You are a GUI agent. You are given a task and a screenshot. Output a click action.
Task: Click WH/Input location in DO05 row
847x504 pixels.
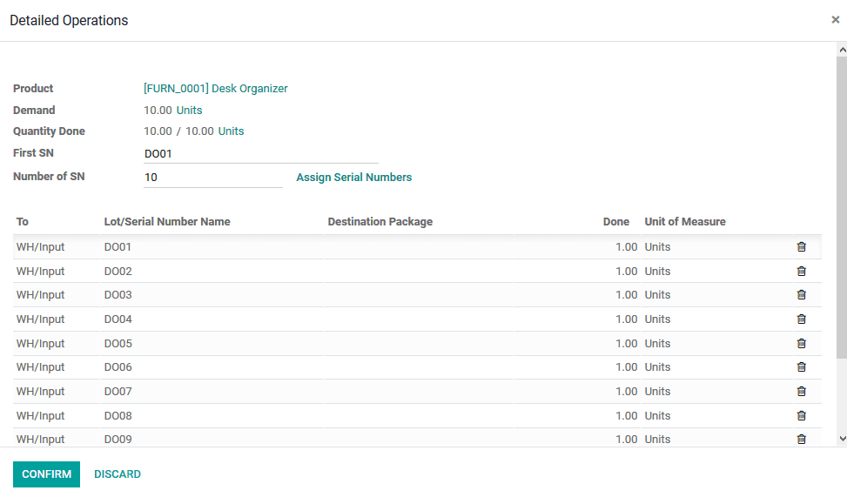click(x=41, y=344)
